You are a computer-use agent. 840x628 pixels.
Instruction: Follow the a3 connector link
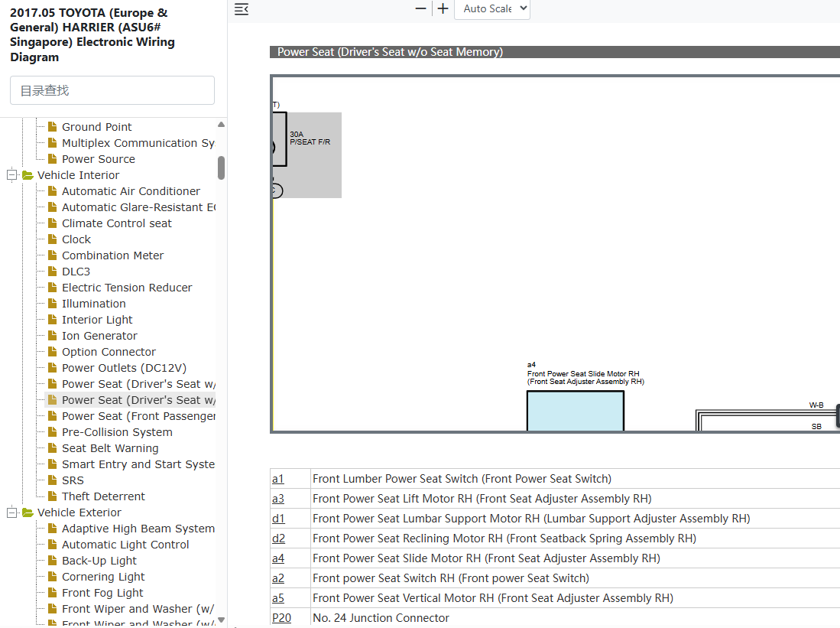pos(278,499)
